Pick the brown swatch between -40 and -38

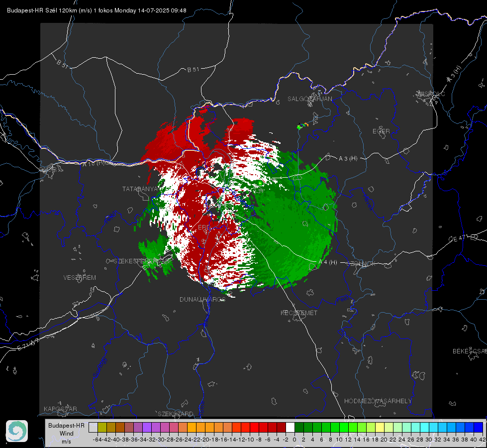120,427
